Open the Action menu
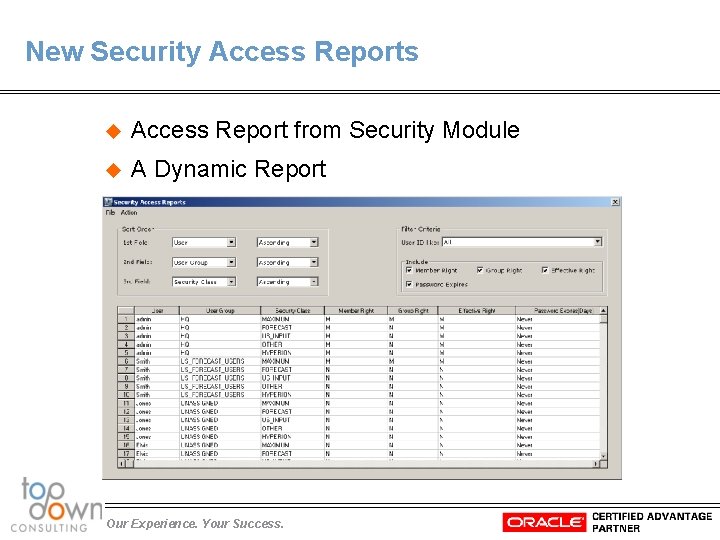Screen dimensions: 720x540 pyautogui.click(x=129, y=213)
